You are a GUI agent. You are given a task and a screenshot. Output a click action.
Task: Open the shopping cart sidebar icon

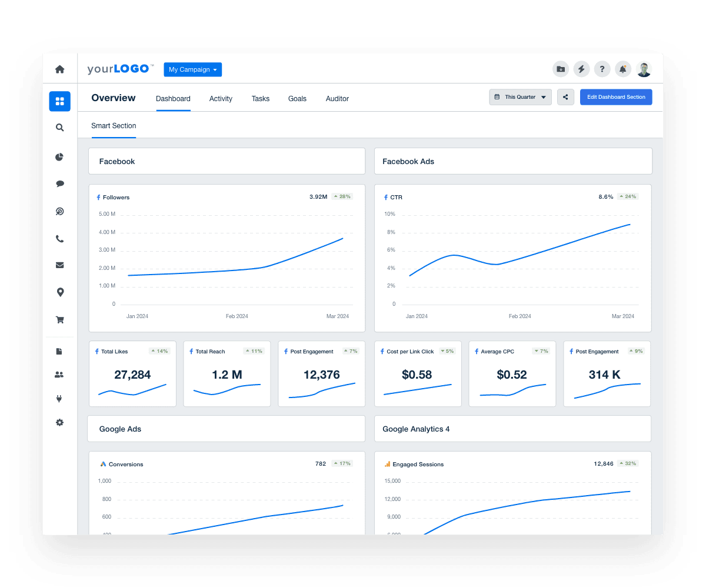click(x=59, y=320)
